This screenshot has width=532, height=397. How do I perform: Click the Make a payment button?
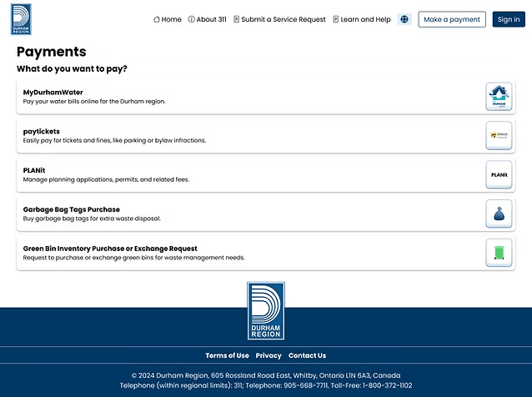452,19
